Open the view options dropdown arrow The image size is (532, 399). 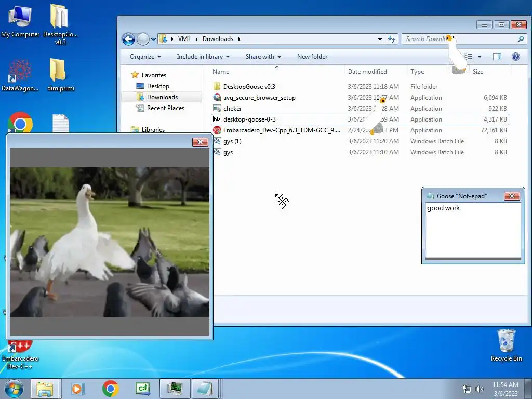tap(480, 57)
